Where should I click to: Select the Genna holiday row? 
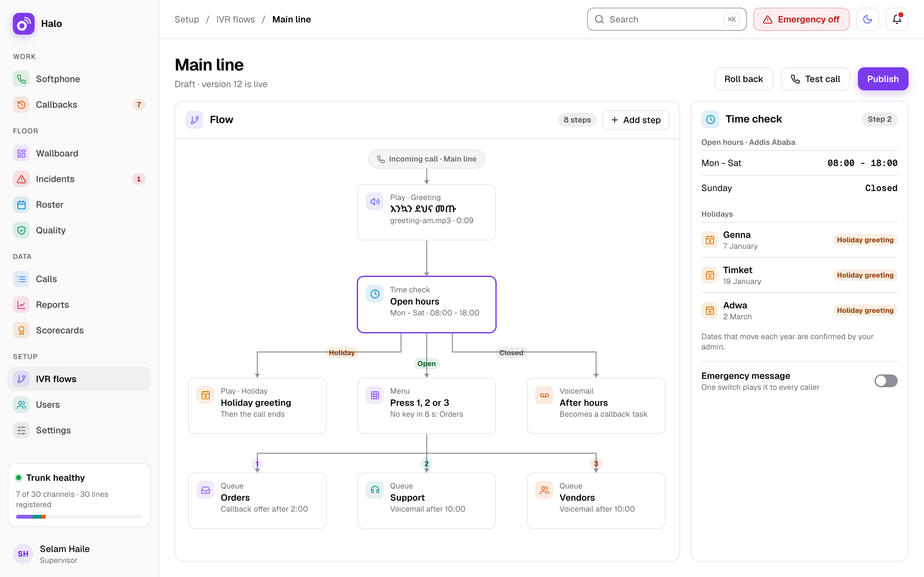coord(799,240)
